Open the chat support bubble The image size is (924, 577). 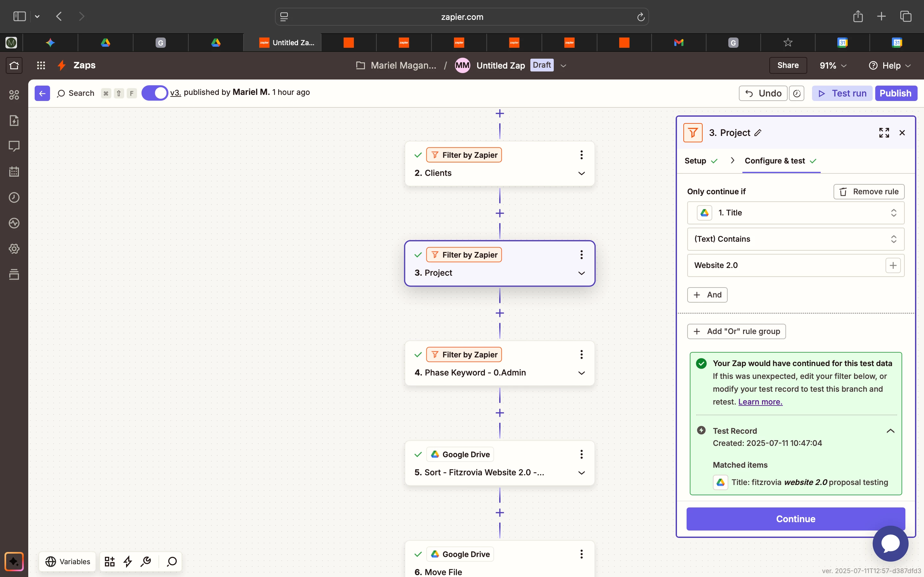[x=890, y=543]
